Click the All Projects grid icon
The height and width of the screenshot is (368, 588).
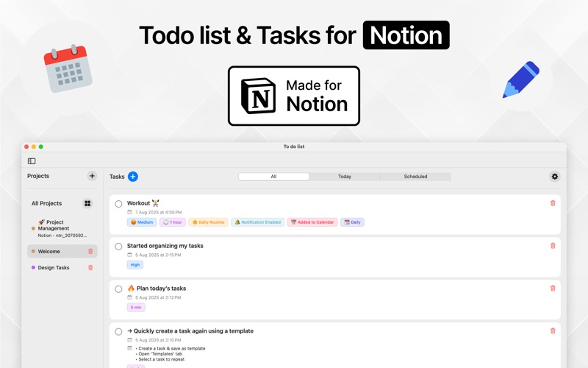(87, 203)
